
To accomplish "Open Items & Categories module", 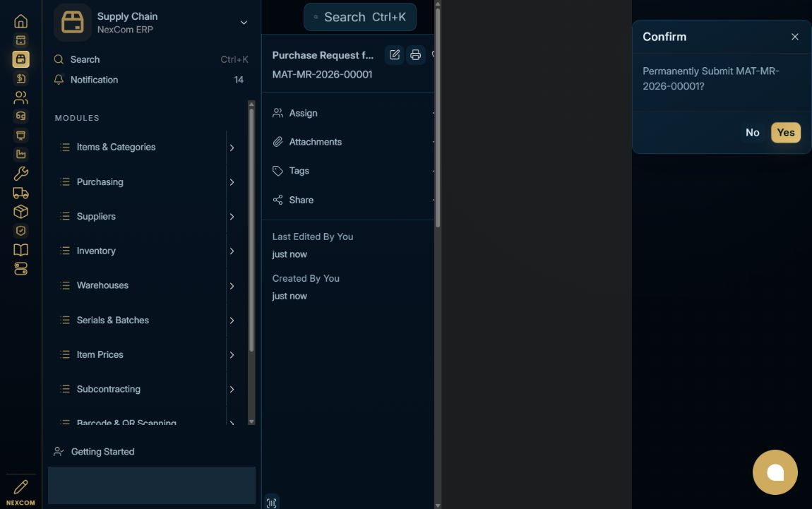I will [116, 147].
